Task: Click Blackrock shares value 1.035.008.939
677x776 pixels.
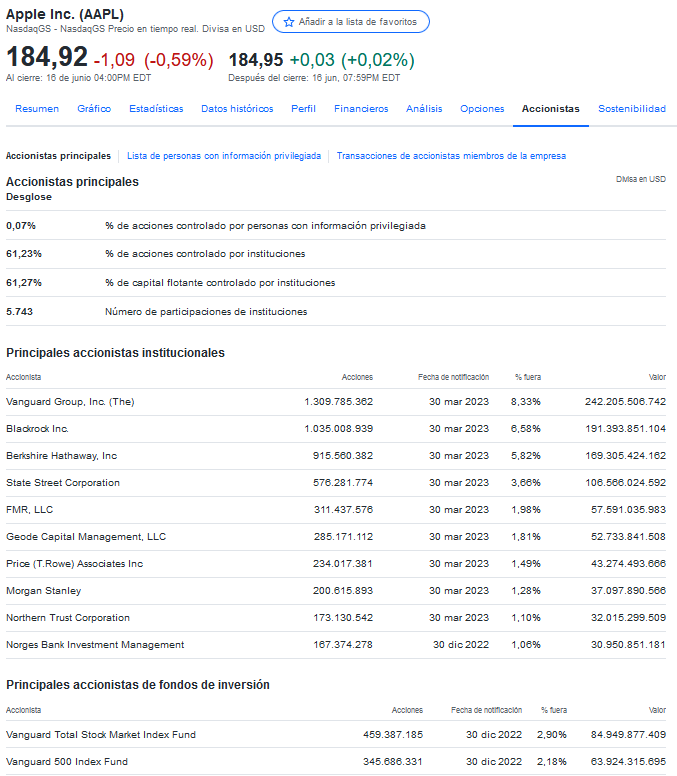Action: pos(338,429)
